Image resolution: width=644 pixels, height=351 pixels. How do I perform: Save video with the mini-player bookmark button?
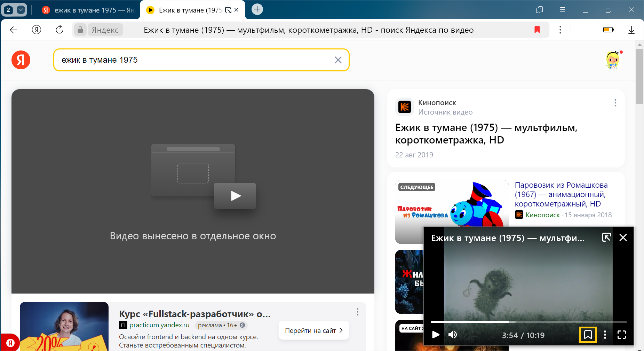pos(588,335)
